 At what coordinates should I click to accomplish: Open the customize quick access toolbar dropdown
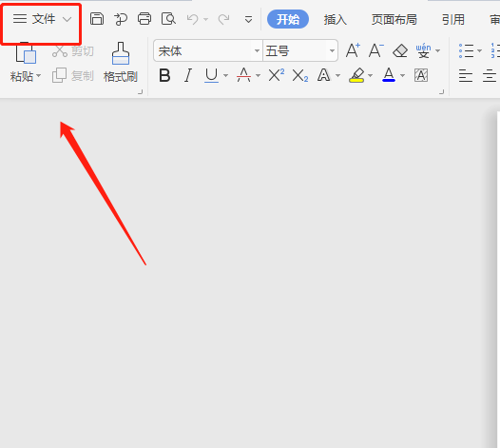[248, 20]
